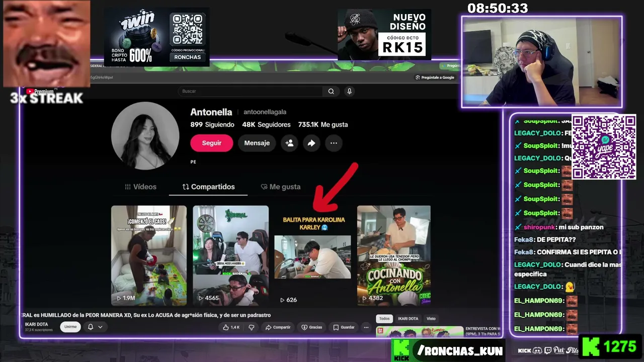Click the video title mentioning HUMILLADO

click(x=146, y=315)
